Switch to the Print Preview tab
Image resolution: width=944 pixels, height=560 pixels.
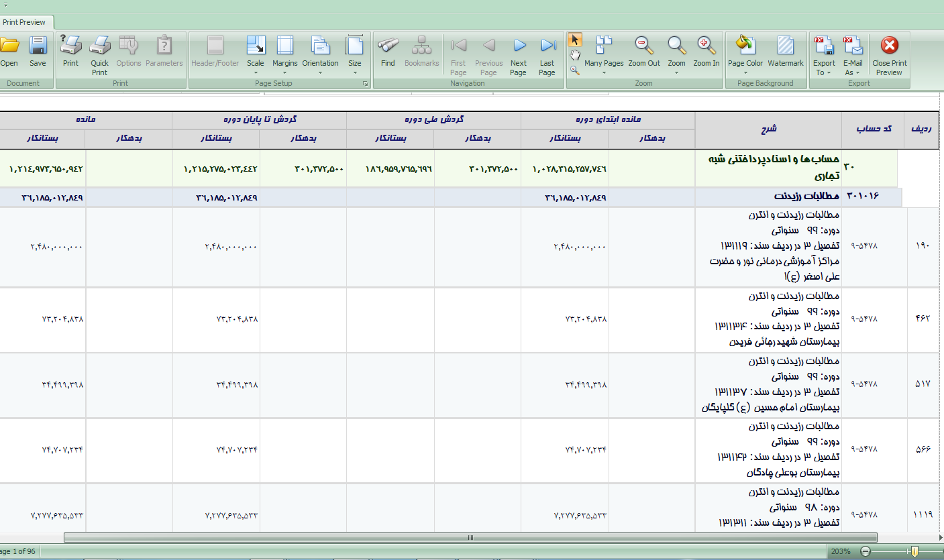[x=24, y=22]
